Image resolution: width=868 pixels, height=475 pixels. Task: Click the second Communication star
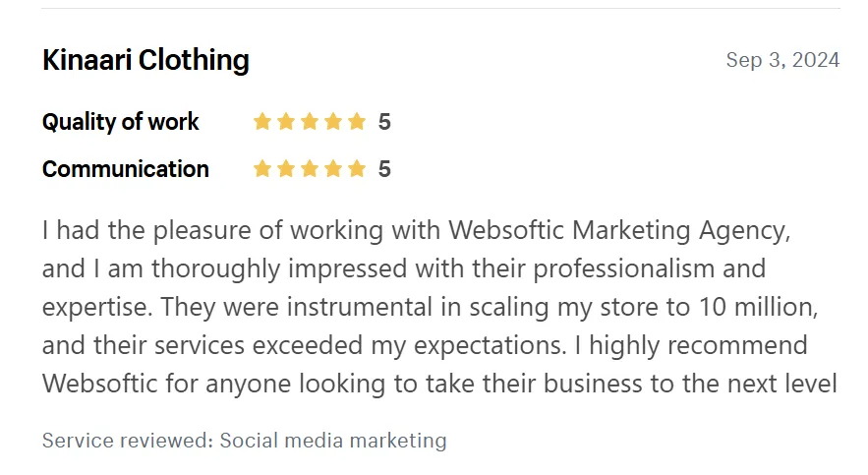286,169
